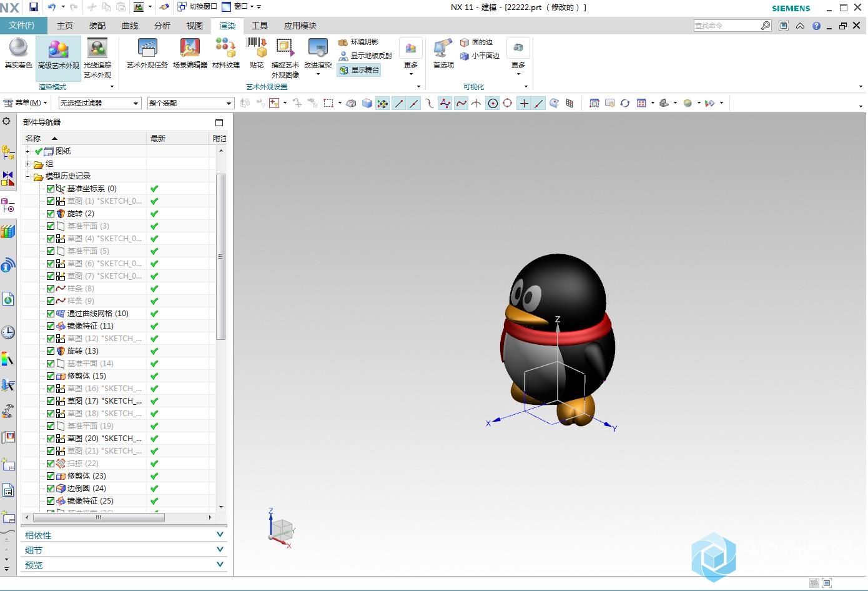Launch the 场景编辑器 scene editor
The width and height of the screenshot is (868, 591).
(190, 53)
